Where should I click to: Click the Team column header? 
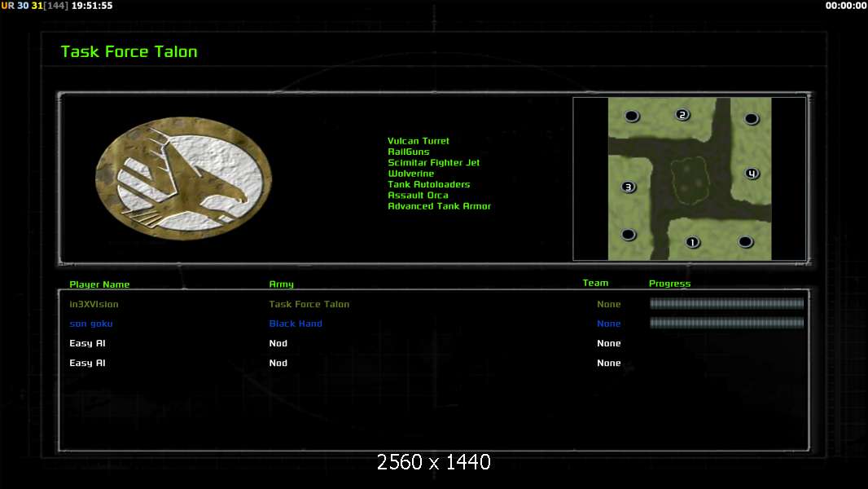coord(595,283)
